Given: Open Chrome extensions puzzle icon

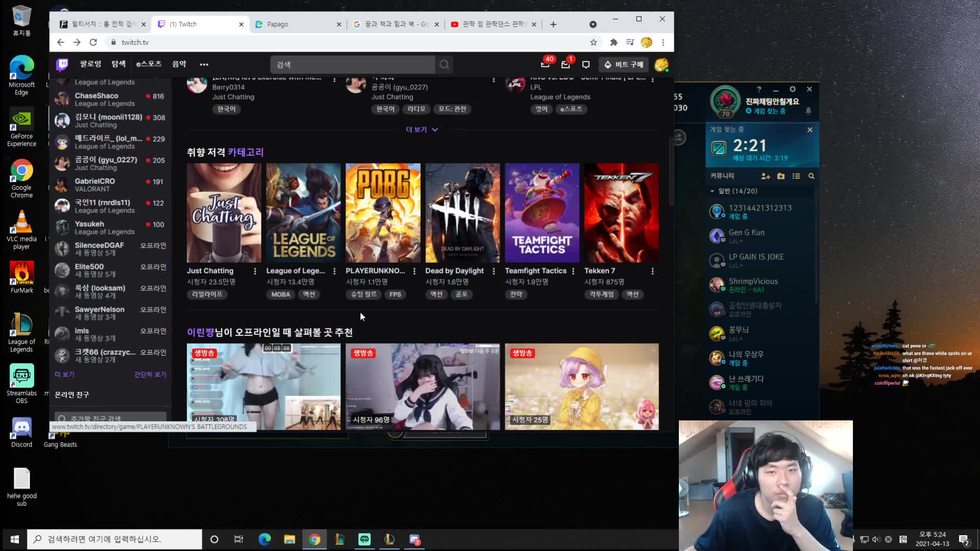Looking at the screenshot, I should (x=614, y=42).
